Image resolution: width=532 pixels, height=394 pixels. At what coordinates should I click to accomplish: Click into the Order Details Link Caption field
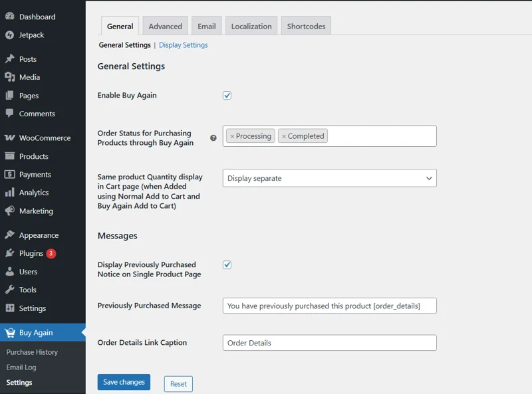(329, 343)
